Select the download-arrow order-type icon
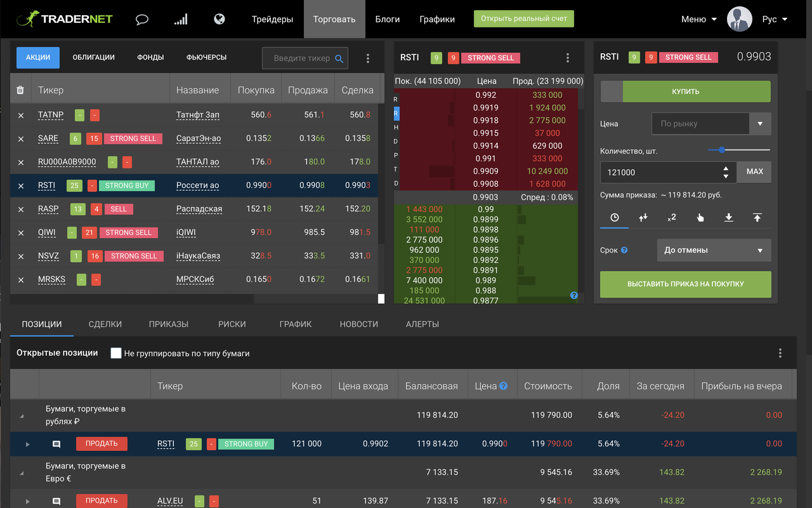This screenshot has height=508, width=812. [729, 217]
